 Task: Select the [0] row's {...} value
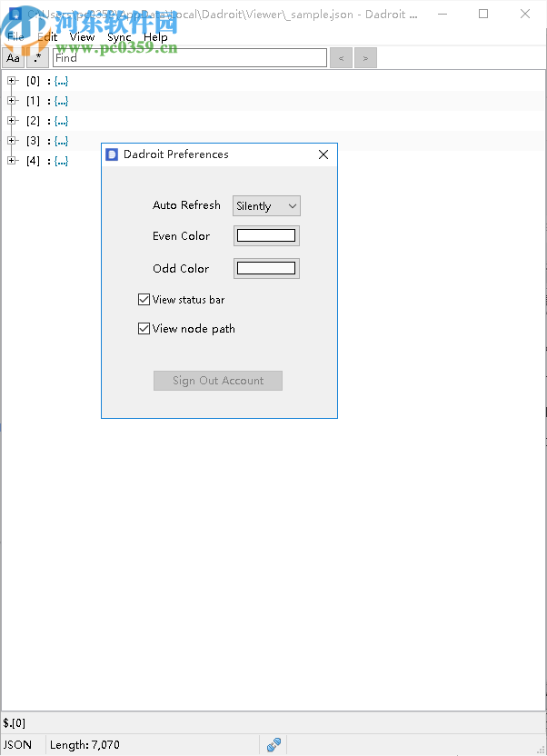[x=61, y=81]
